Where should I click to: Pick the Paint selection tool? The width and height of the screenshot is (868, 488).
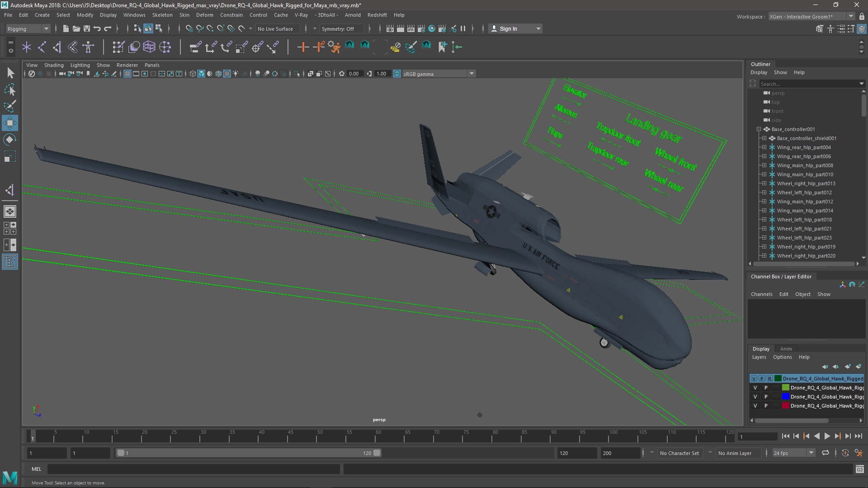(10, 106)
